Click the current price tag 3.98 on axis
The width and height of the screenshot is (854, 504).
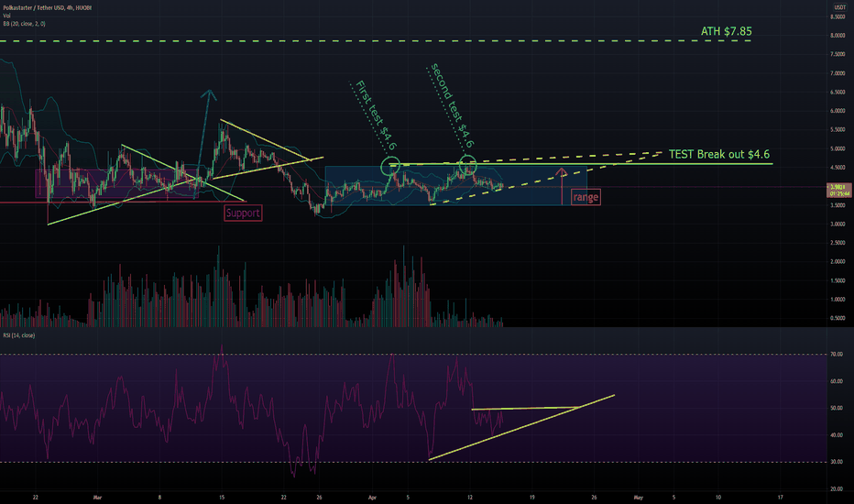point(838,190)
